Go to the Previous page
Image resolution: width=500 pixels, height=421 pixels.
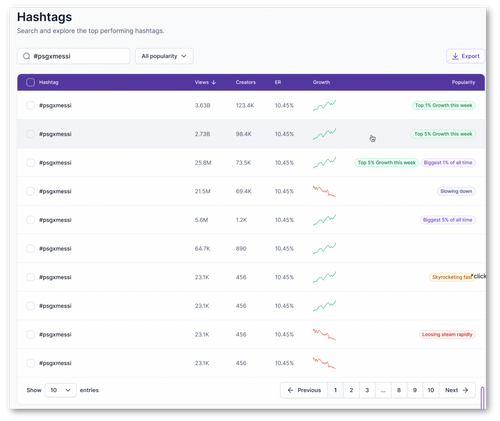304,390
